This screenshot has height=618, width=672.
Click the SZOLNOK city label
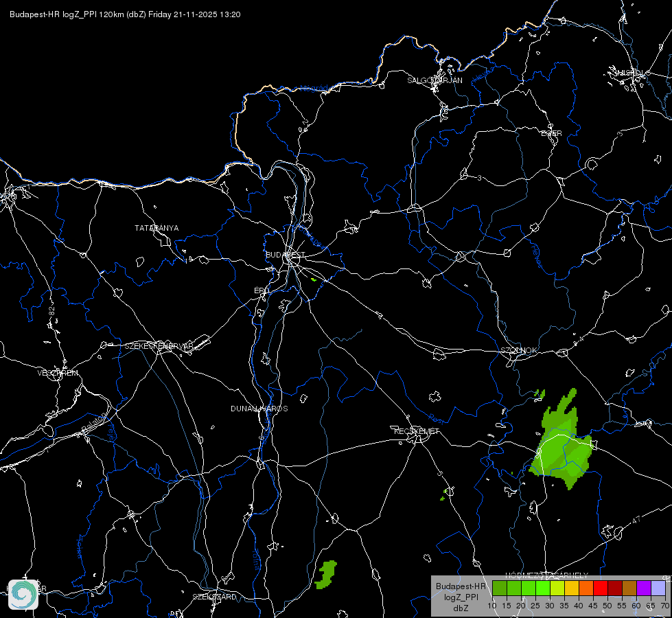[518, 350]
